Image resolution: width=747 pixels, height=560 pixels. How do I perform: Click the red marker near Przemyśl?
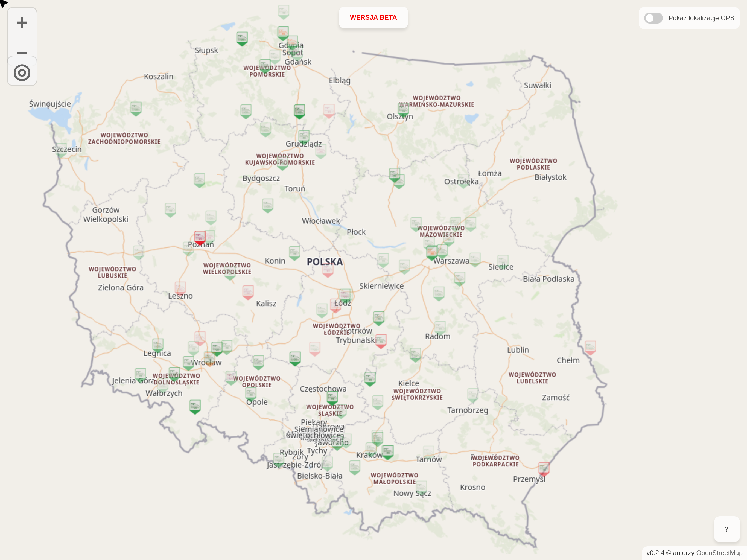[x=543, y=468]
